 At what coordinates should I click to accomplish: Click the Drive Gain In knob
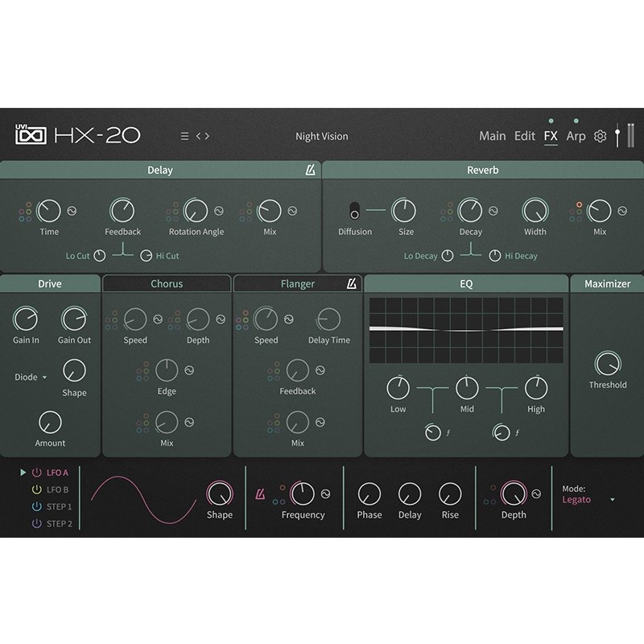[26, 319]
